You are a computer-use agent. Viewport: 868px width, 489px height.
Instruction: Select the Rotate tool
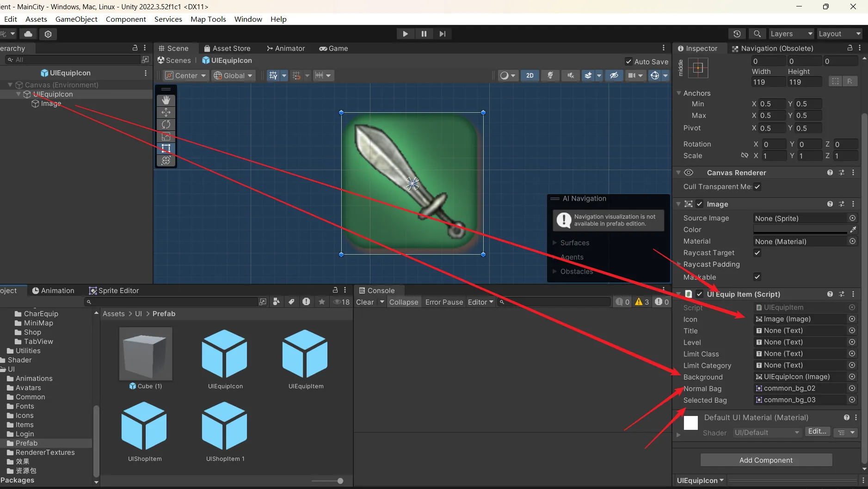point(166,124)
